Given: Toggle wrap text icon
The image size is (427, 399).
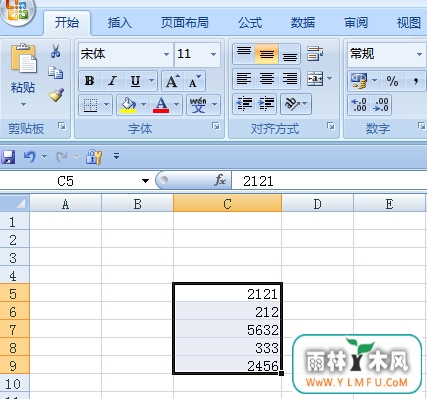Looking at the screenshot, I should pos(315,53).
